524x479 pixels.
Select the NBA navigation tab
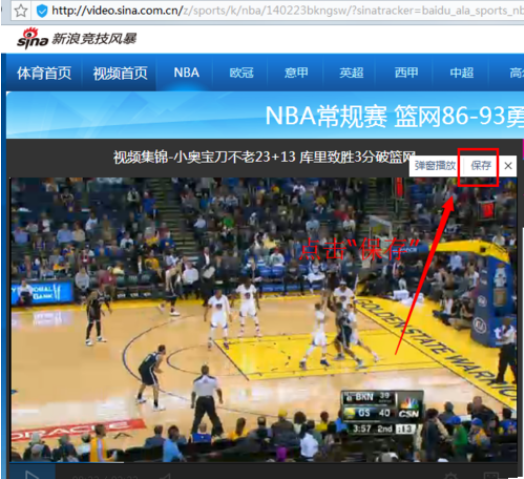(x=186, y=73)
